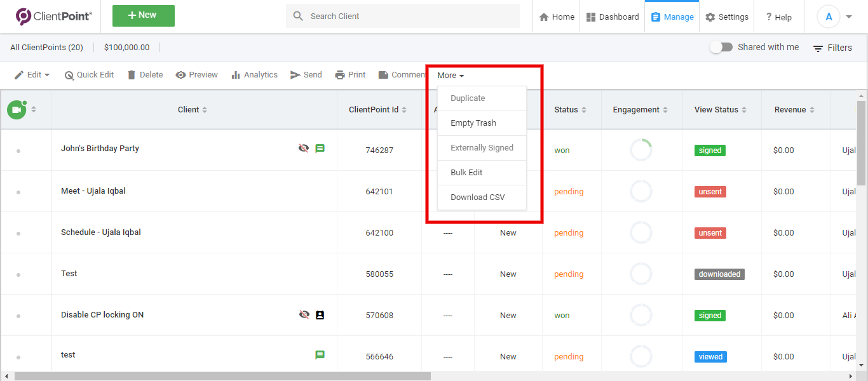
Task: Click the search magnifier icon
Action: click(298, 17)
